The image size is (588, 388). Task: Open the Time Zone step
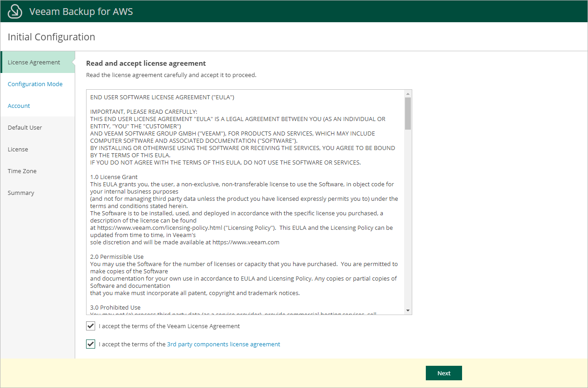pyautogui.click(x=38, y=171)
